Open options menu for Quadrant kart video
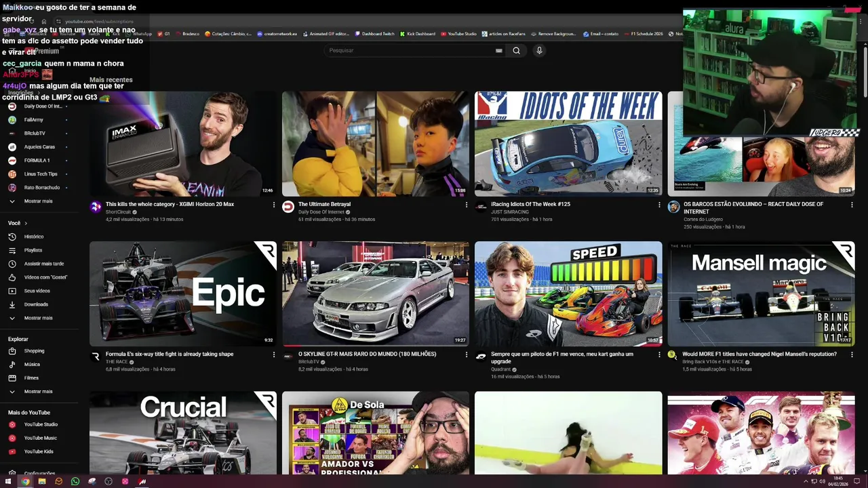Screen dimensions: 868x488 coord(659,354)
